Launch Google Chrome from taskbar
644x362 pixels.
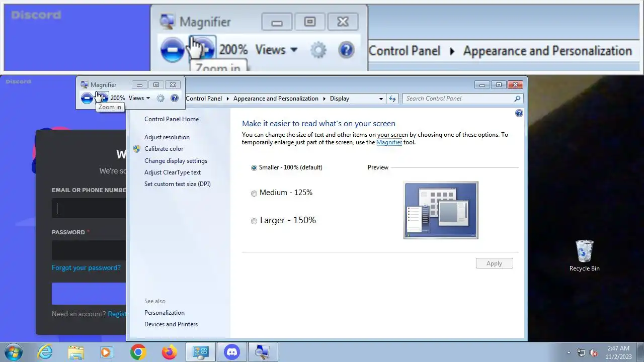pyautogui.click(x=138, y=352)
